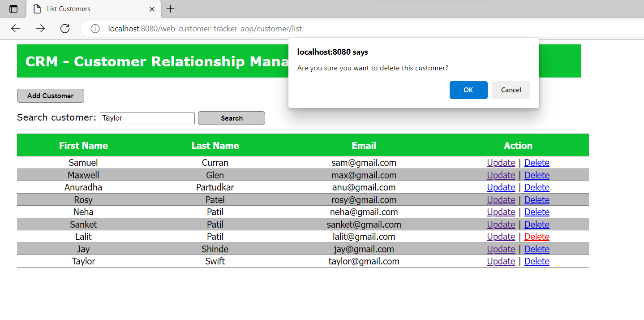
Task: View site information icon in the address bar
Action: (x=95, y=29)
